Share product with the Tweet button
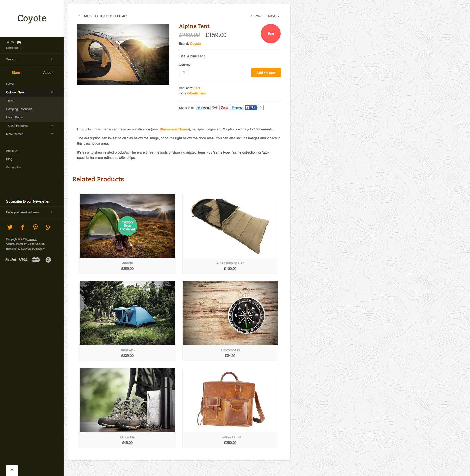Viewport: 470px width, 476px height. tap(203, 108)
